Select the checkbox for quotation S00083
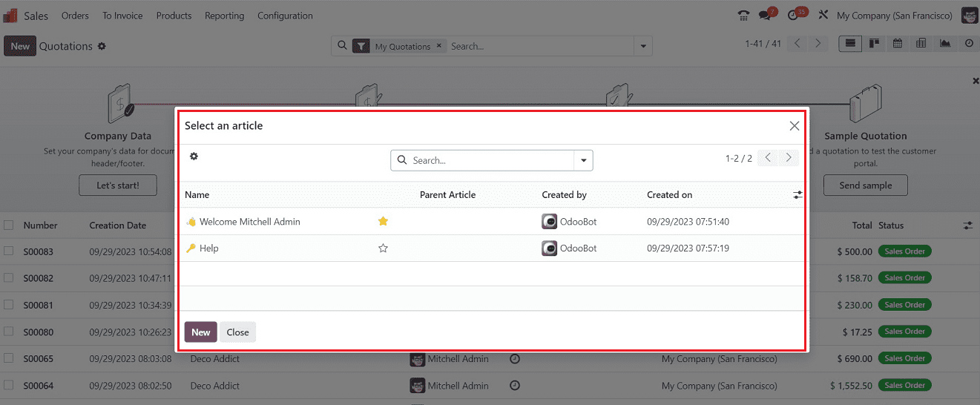This screenshot has width=980, height=405. (x=9, y=251)
